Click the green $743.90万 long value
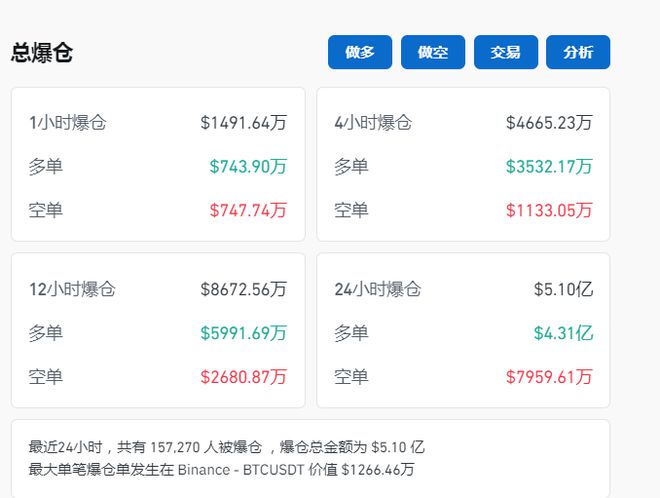The image size is (660, 498). (x=248, y=167)
